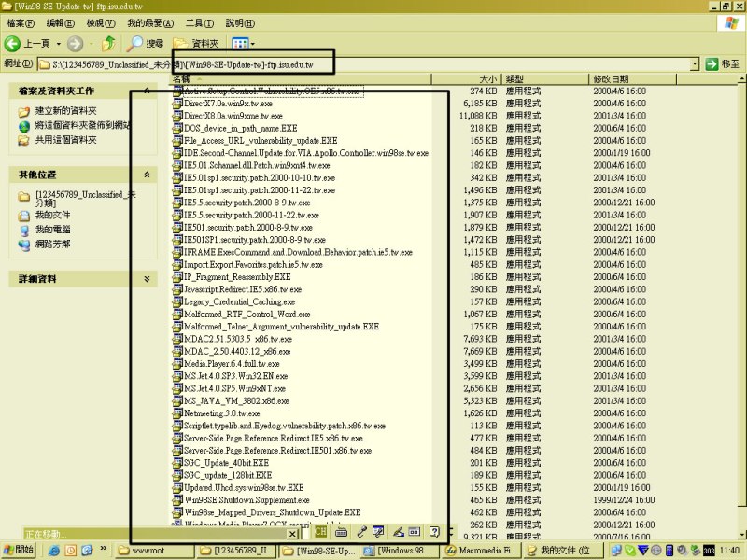Screen dimensions: 747x560
Task: Open [123456789_Unclassified_未分類] in Other Places
Action: tap(85, 199)
